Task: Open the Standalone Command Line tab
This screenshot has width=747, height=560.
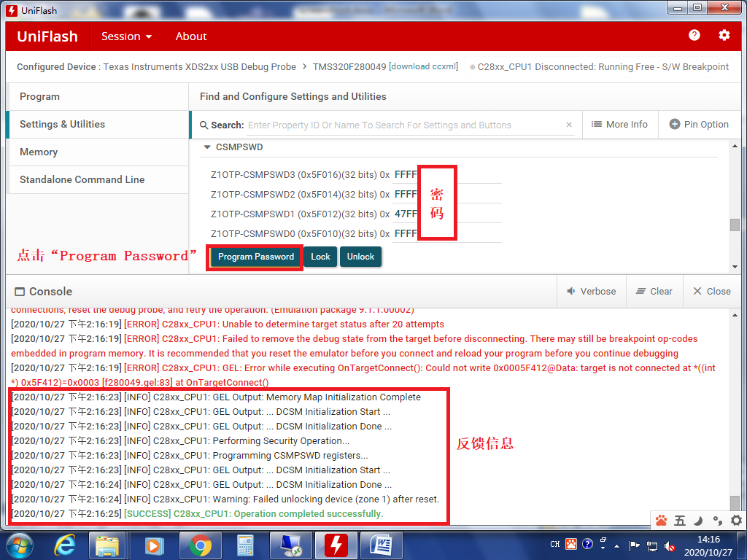Action: point(98,179)
